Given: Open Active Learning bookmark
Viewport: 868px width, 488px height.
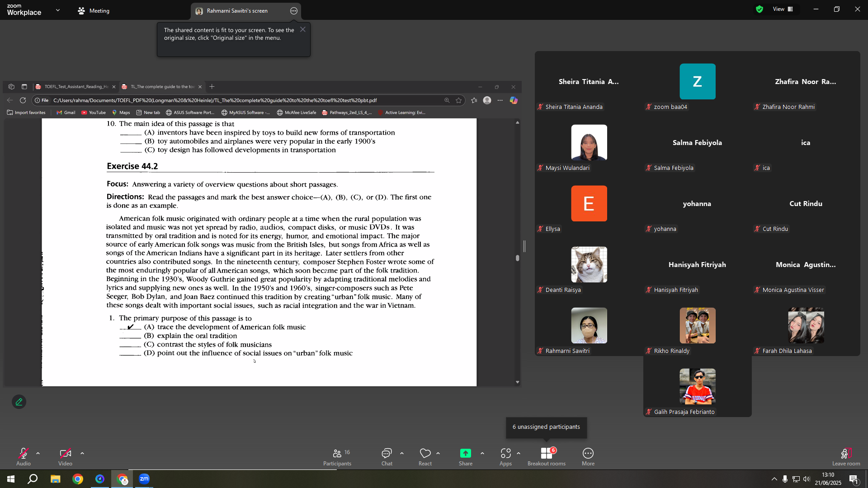Looking at the screenshot, I should 401,113.
